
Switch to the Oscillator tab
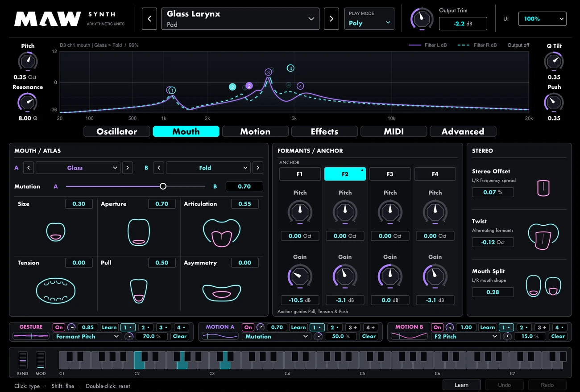pos(117,132)
